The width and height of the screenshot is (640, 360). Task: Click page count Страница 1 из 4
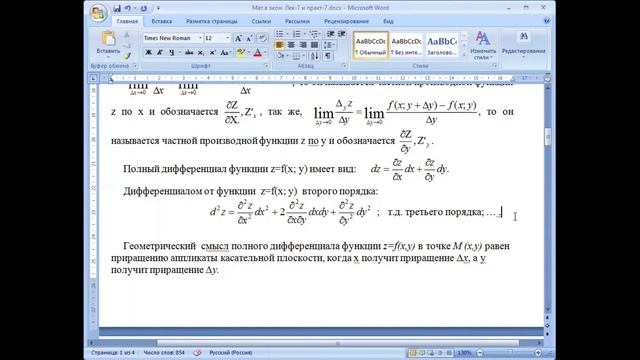click(113, 353)
